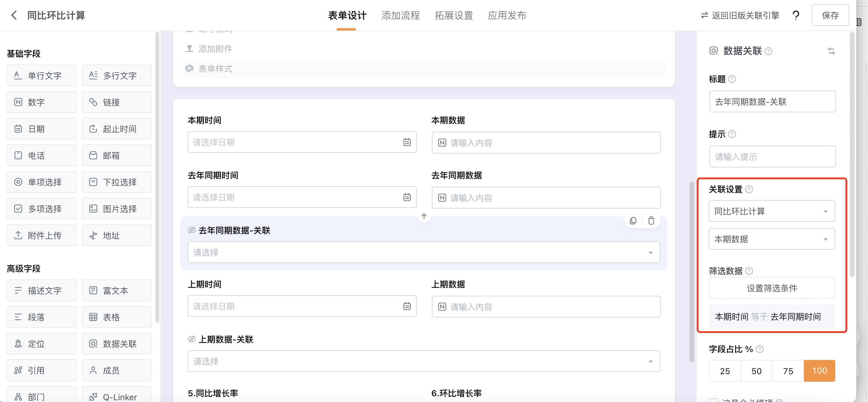Add a 表格 field from sidebar
Image resolution: width=868 pixels, height=402 pixels.
[117, 317]
